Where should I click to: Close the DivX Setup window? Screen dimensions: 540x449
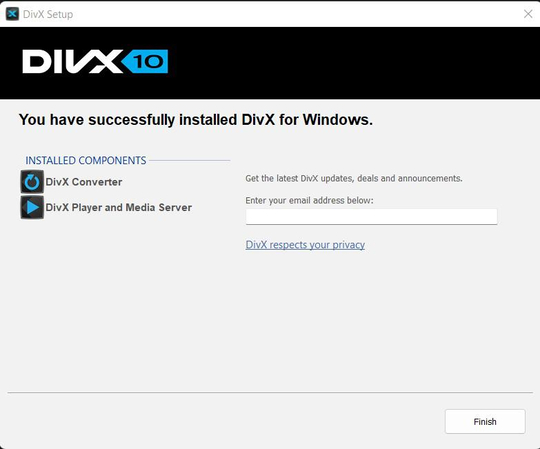click(528, 14)
